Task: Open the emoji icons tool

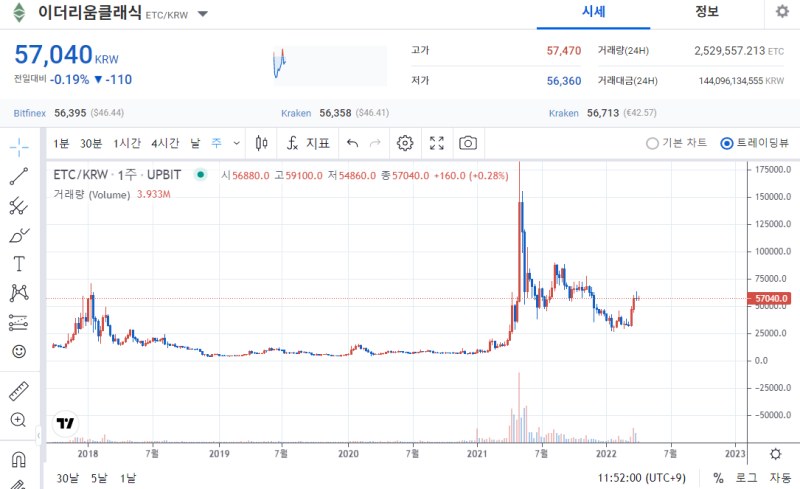Action: [x=19, y=351]
